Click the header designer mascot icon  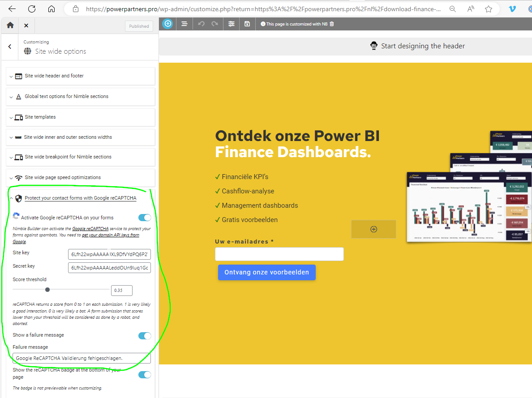click(x=374, y=46)
